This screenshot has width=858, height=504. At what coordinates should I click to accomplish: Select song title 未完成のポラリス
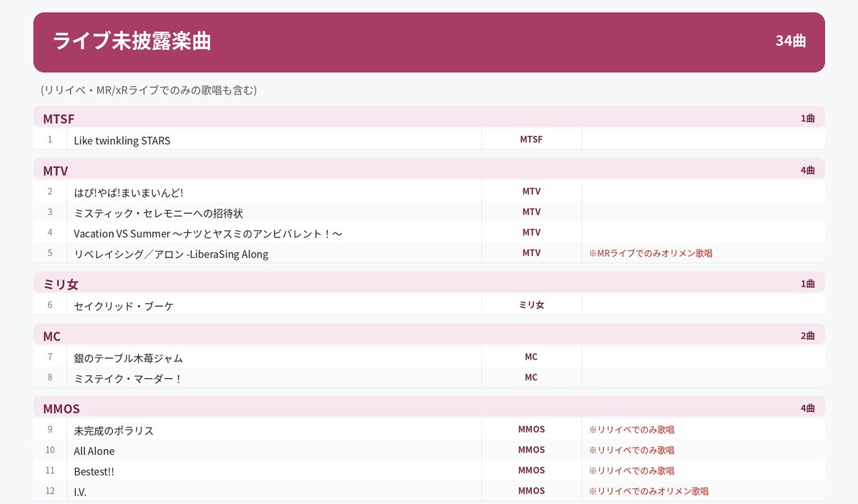[x=114, y=430]
